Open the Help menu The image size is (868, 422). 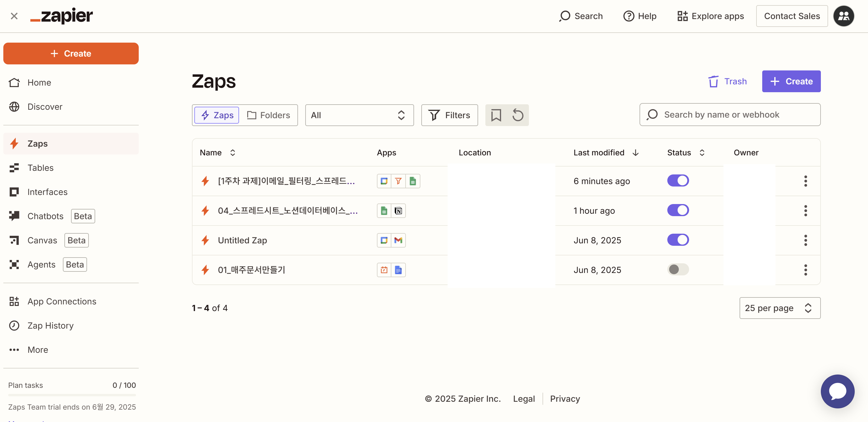pyautogui.click(x=640, y=16)
